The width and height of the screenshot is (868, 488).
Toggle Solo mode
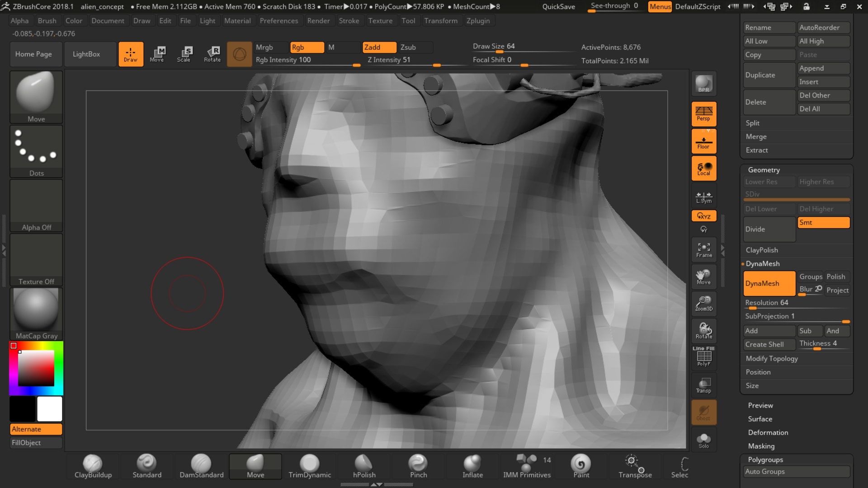tap(704, 440)
